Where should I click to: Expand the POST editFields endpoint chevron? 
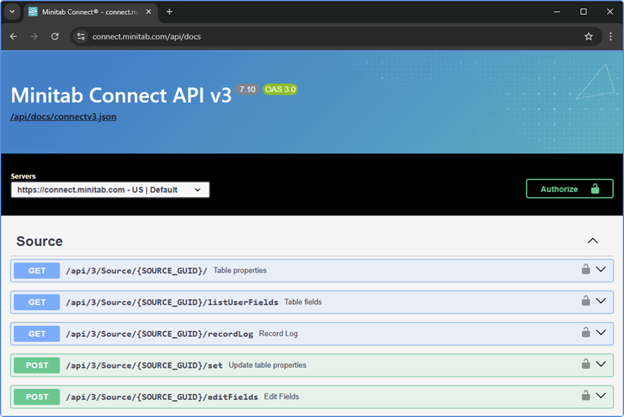click(x=601, y=397)
